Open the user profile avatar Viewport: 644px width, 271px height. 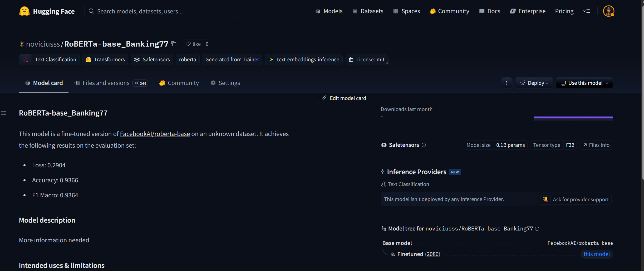tap(608, 11)
